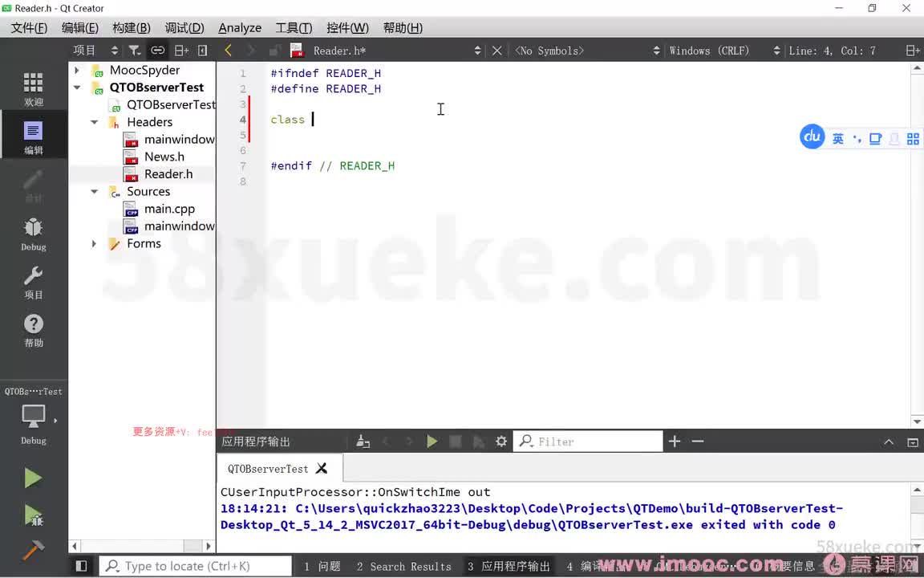Clear the application output pane
Image resolution: width=924 pixels, height=578 pixels.
click(x=363, y=442)
